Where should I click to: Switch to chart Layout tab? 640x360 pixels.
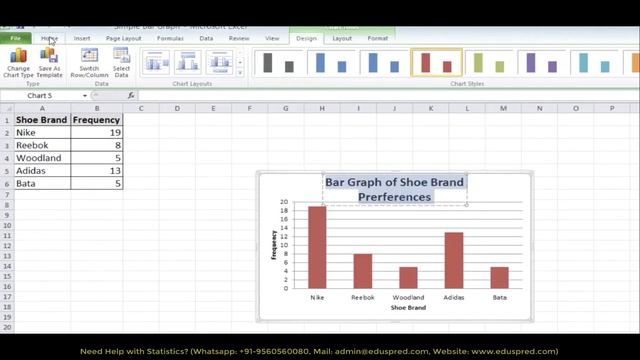coord(342,38)
